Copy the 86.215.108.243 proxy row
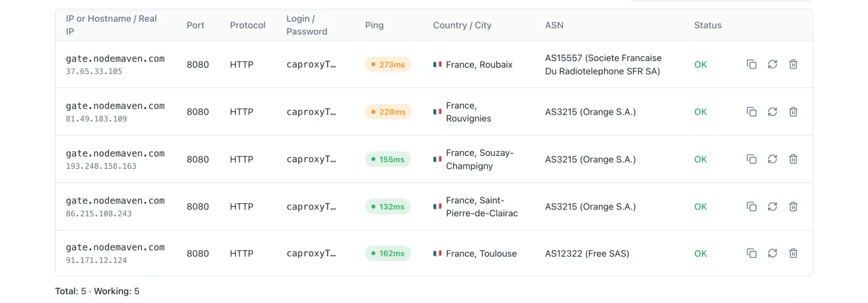This screenshot has height=303, width=868. (751, 206)
